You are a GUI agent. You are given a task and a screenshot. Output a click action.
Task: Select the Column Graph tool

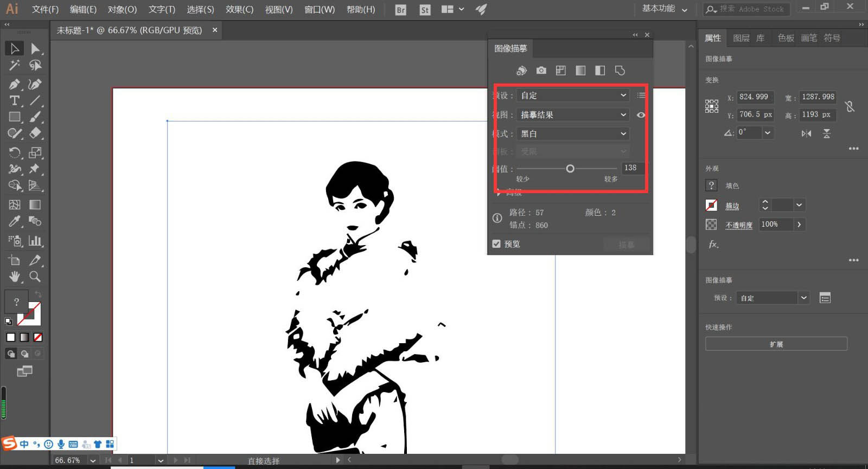click(x=35, y=240)
